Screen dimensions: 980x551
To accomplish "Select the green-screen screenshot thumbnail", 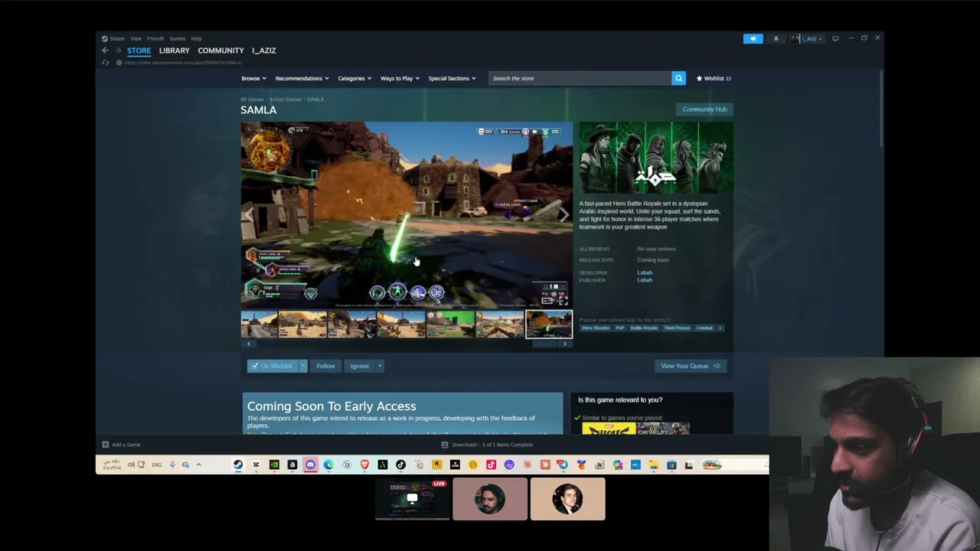I will [x=450, y=324].
